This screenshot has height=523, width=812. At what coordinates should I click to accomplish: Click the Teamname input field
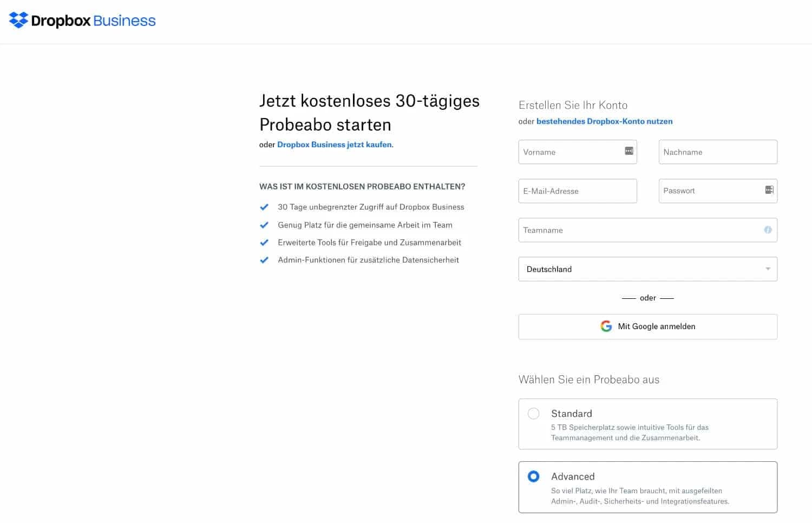pos(623,230)
